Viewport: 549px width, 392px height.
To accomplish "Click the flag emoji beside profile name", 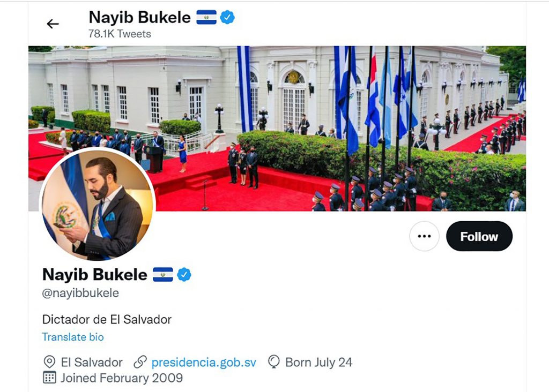I will tap(163, 275).
